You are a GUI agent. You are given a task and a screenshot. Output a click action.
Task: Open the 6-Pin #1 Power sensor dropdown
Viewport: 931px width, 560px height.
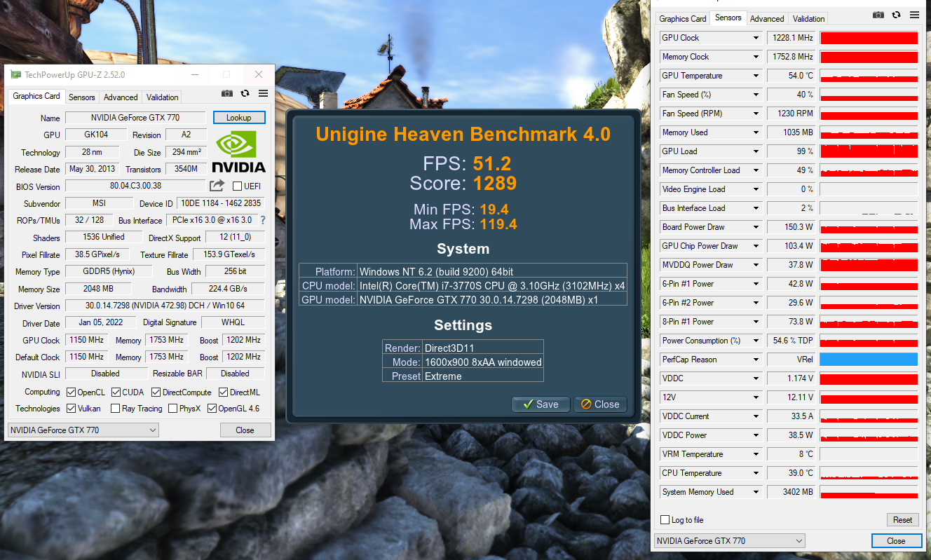click(x=756, y=284)
